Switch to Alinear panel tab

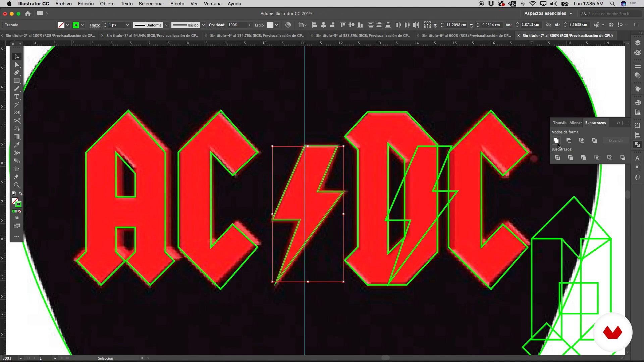pos(575,123)
